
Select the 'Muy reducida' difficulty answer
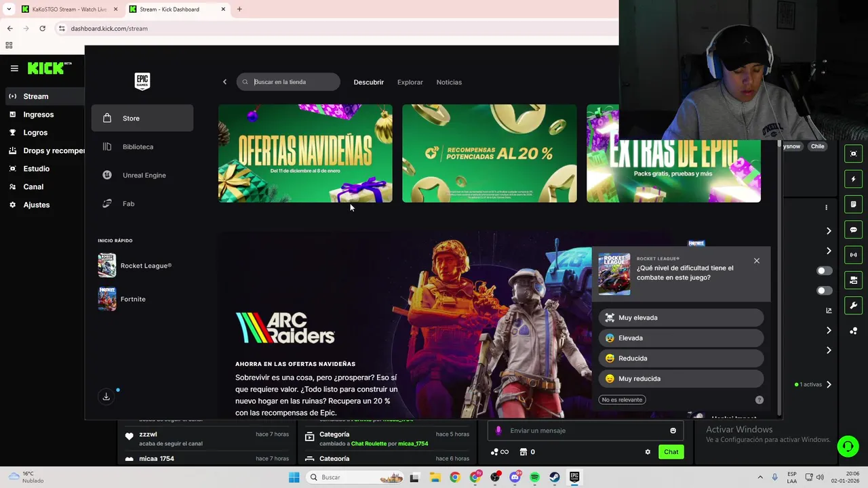pyautogui.click(x=681, y=378)
